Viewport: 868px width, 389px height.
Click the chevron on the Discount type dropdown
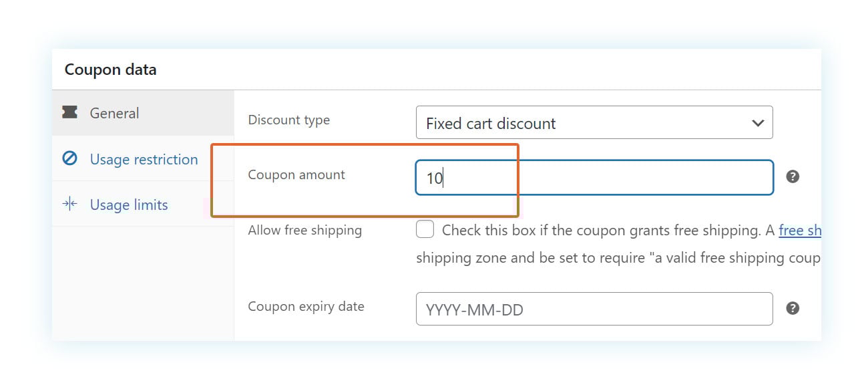pyautogui.click(x=757, y=122)
